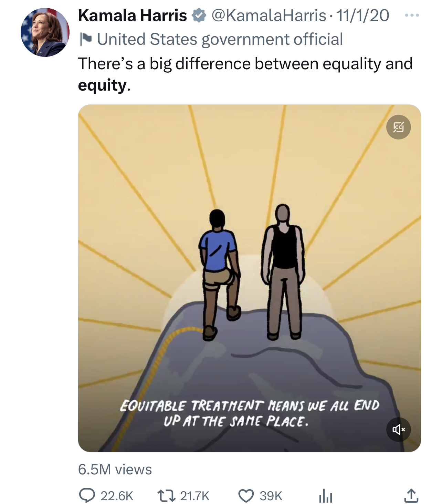Screen dimensions: 442x504
Task: Play the equity cartoon video
Action: pyautogui.click(x=250, y=278)
